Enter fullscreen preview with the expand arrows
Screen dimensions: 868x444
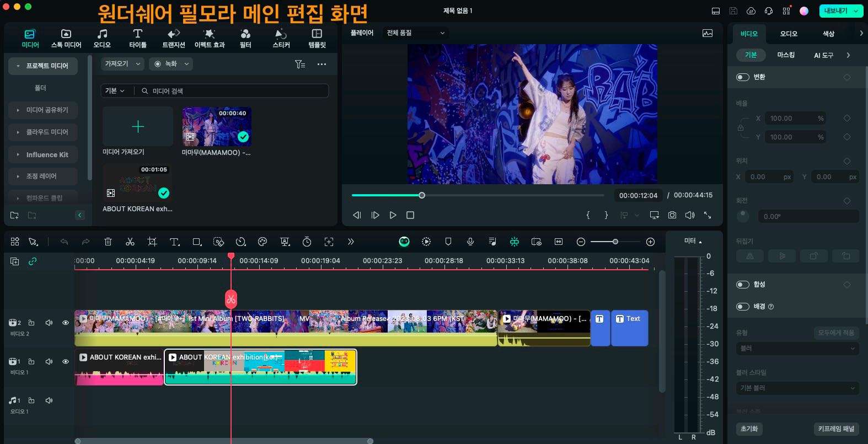pyautogui.click(x=708, y=215)
